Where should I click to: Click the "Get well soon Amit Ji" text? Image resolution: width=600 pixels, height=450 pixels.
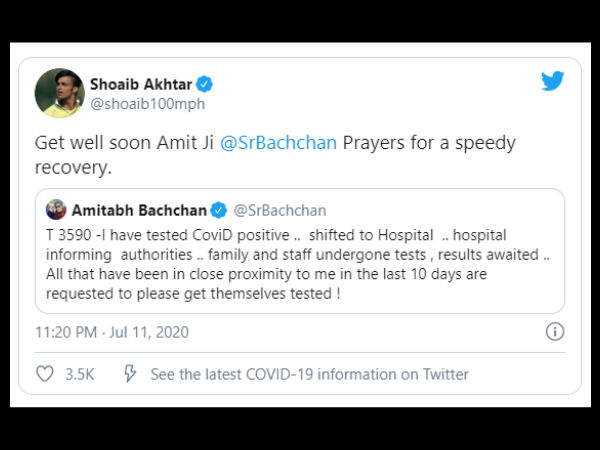124,143
